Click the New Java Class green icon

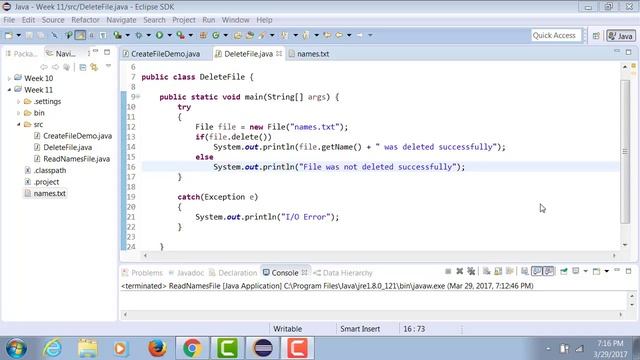coord(216,36)
